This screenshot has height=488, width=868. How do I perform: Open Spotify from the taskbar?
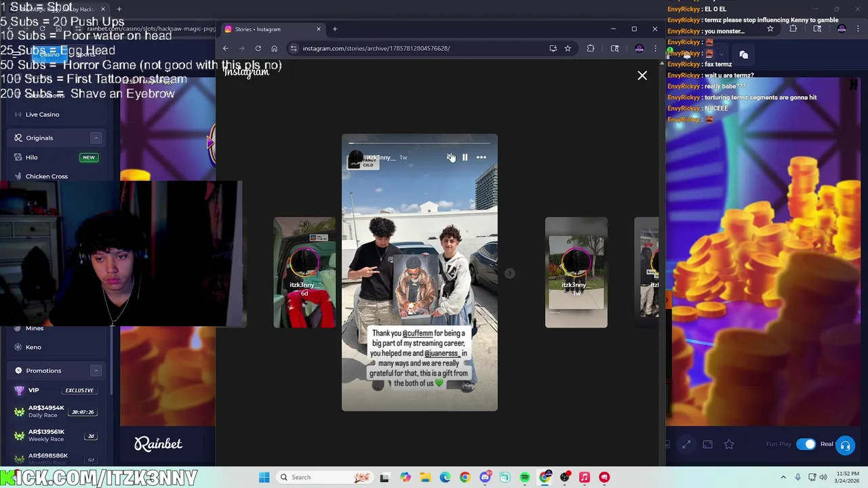(x=525, y=477)
